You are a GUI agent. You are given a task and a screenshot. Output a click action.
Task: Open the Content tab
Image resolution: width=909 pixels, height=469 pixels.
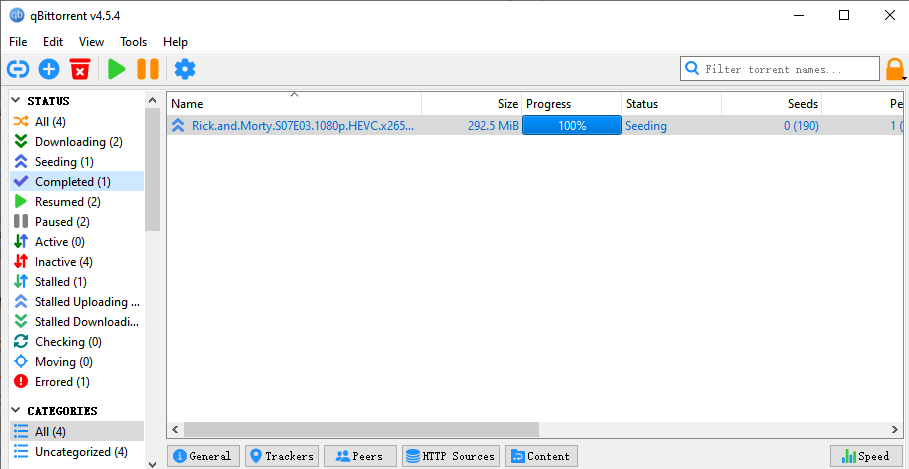point(541,456)
